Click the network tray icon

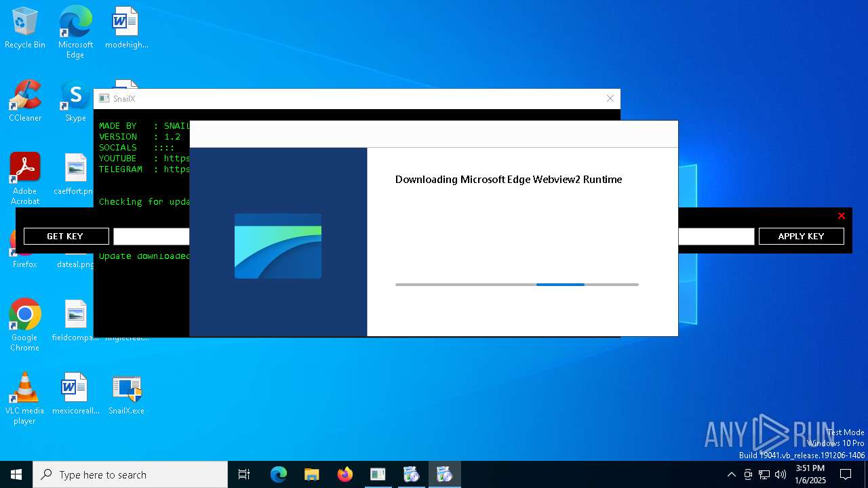(764, 474)
